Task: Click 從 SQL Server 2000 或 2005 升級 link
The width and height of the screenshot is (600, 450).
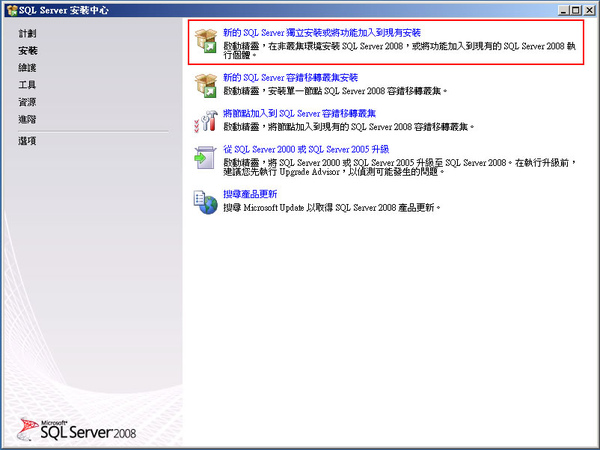Action: click(306, 149)
